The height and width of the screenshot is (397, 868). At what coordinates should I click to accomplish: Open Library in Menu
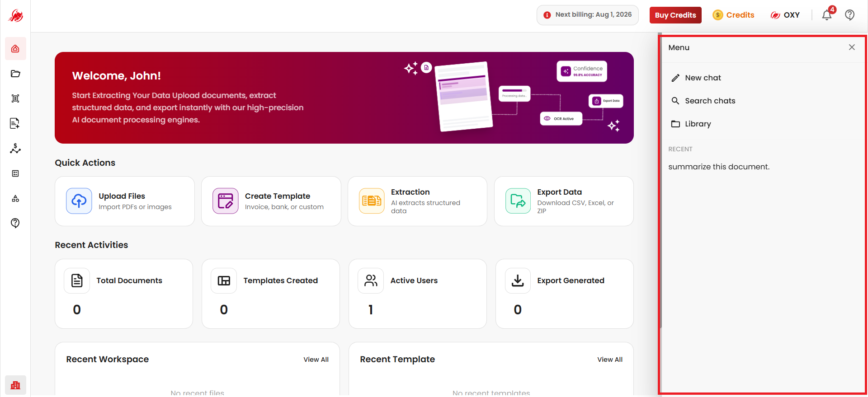pyautogui.click(x=698, y=124)
